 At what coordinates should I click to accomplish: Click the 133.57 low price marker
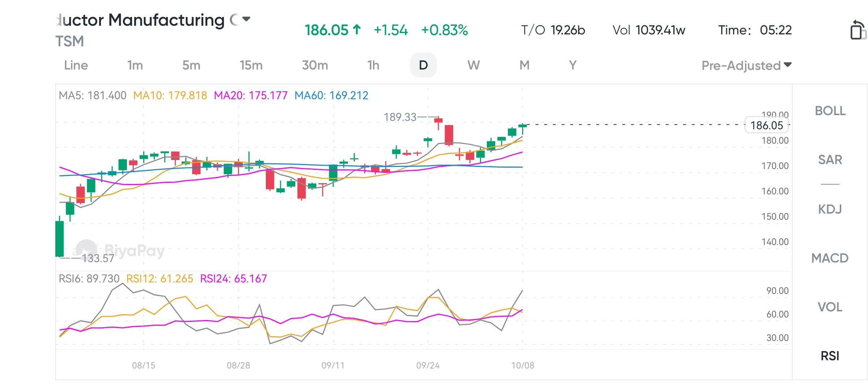coord(98,258)
